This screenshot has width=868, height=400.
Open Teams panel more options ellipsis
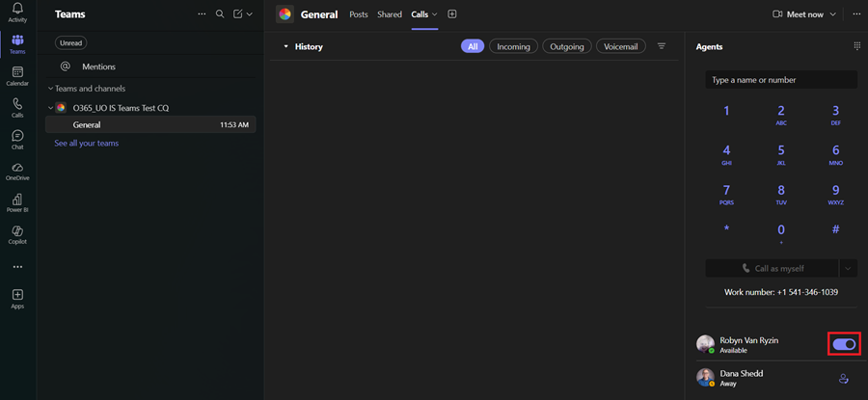(x=203, y=13)
